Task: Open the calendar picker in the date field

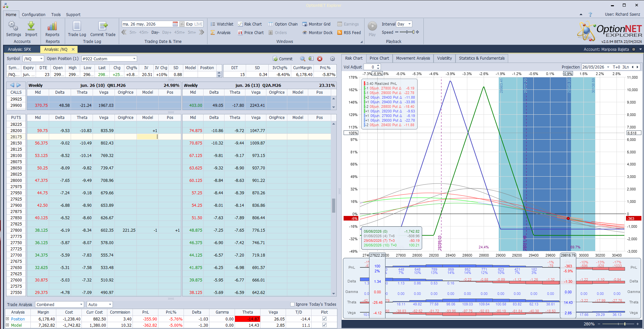Action: [175, 24]
